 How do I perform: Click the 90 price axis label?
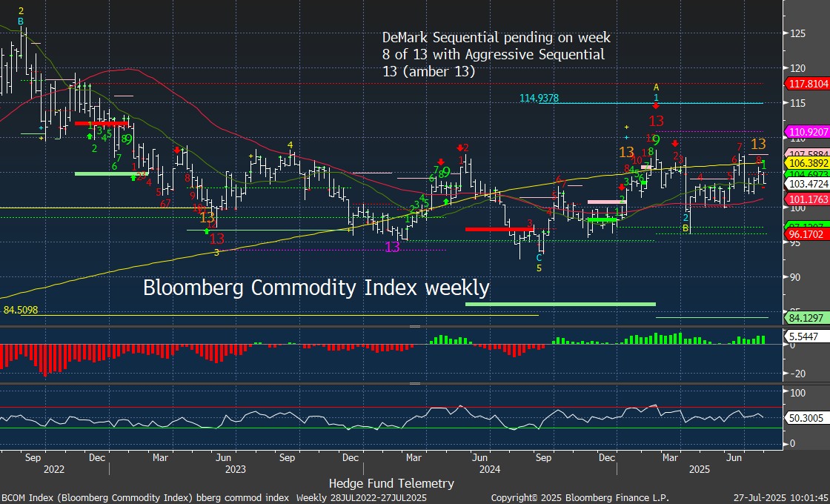tap(796, 277)
